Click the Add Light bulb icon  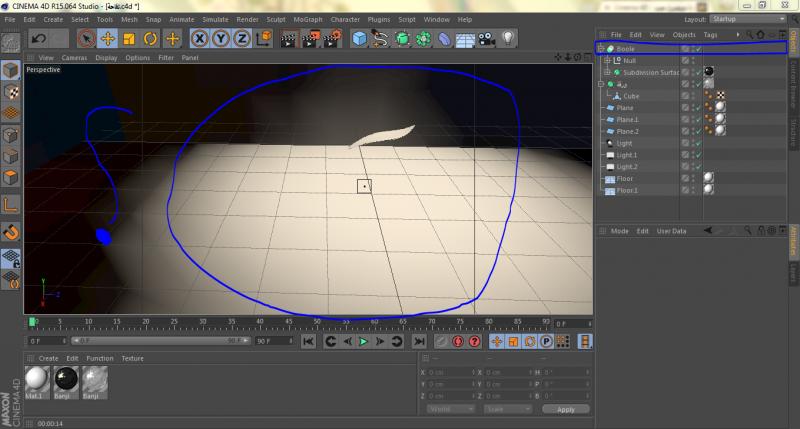pyautogui.click(x=508, y=38)
